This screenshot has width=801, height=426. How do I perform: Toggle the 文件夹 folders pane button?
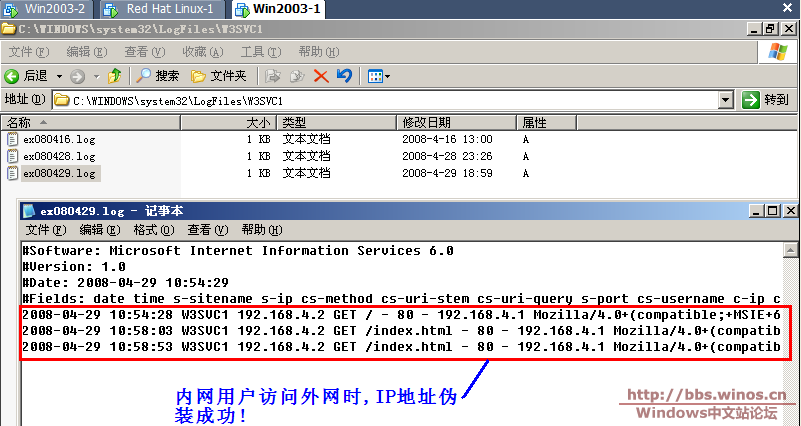click(219, 77)
